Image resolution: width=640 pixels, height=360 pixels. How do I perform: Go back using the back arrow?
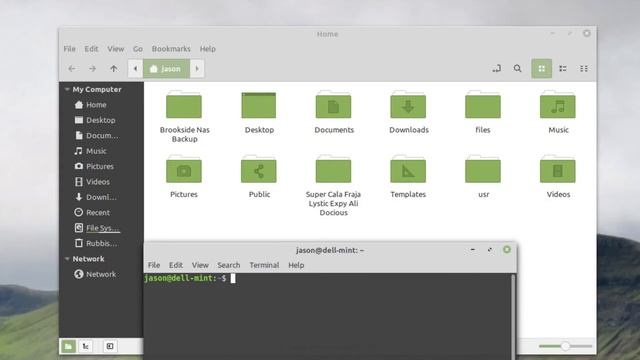(72, 69)
